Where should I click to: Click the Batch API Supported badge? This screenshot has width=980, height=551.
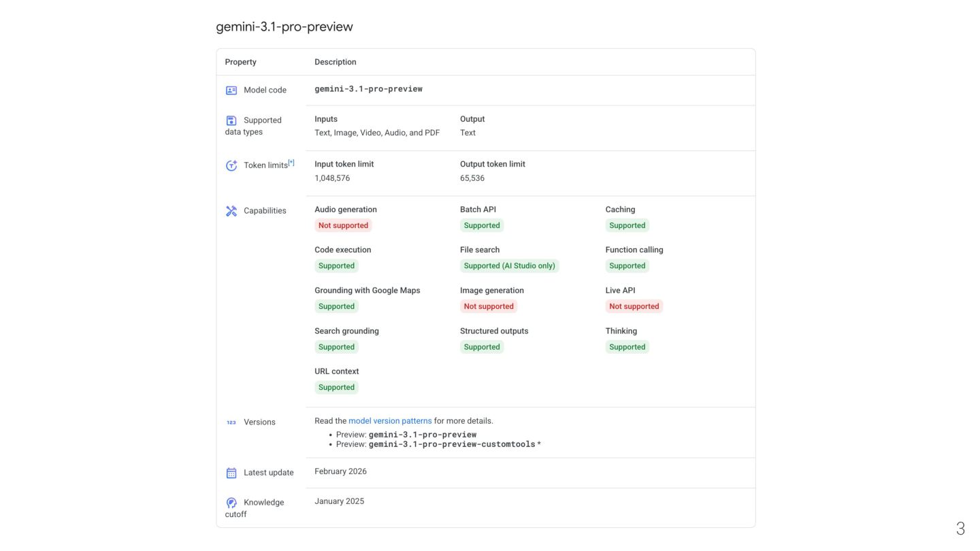click(x=481, y=226)
